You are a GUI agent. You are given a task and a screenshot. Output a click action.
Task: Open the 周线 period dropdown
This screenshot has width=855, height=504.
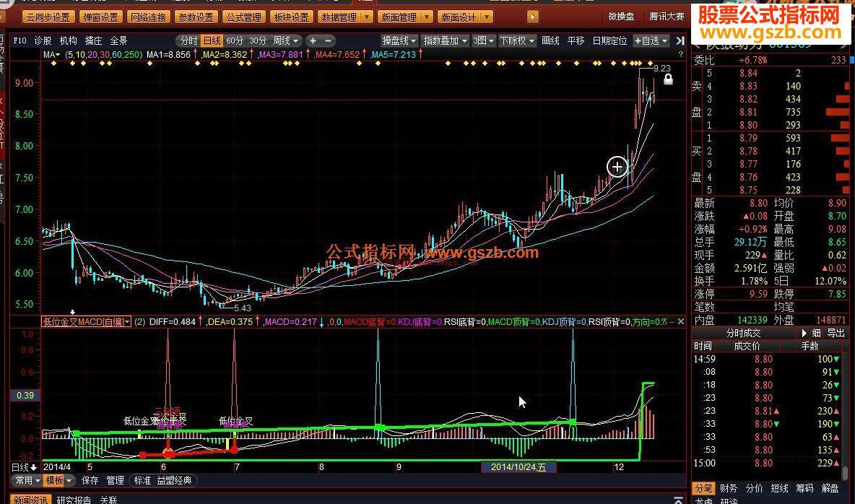[x=286, y=41]
